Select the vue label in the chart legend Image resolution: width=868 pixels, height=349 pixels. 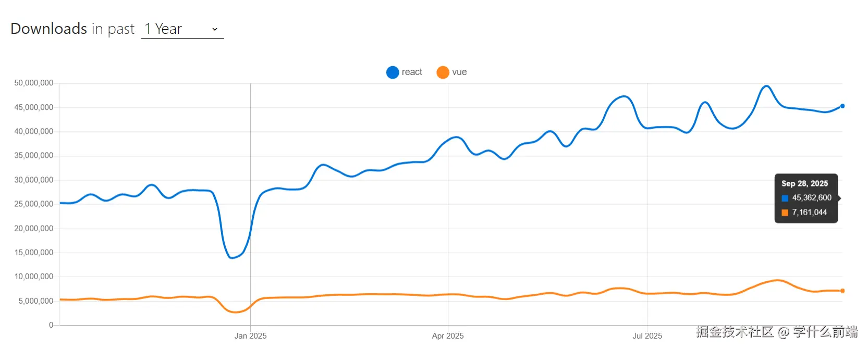[459, 72]
